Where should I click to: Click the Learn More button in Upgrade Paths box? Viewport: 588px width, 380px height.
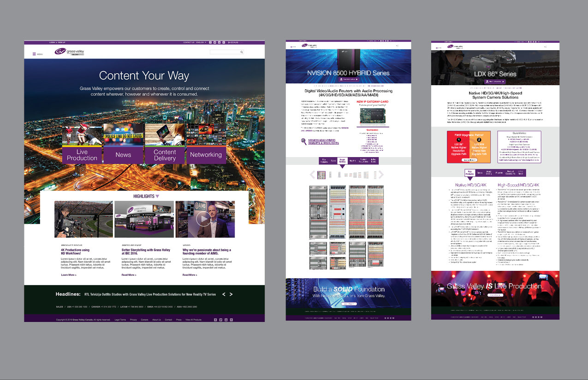pyautogui.click(x=470, y=160)
